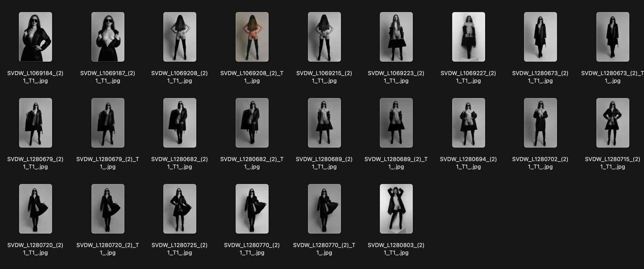Click file name SVDW_L1280679_(2)_T1_.jpg

coord(108,163)
